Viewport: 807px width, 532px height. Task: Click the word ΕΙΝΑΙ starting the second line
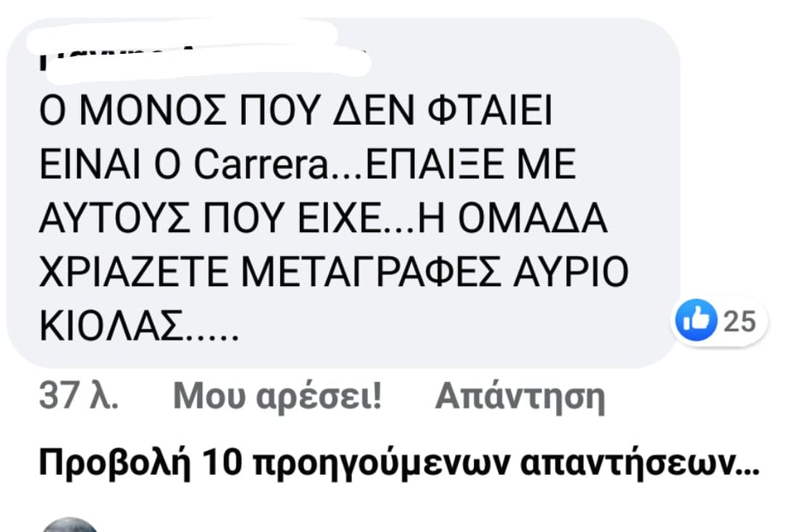tap(91, 165)
